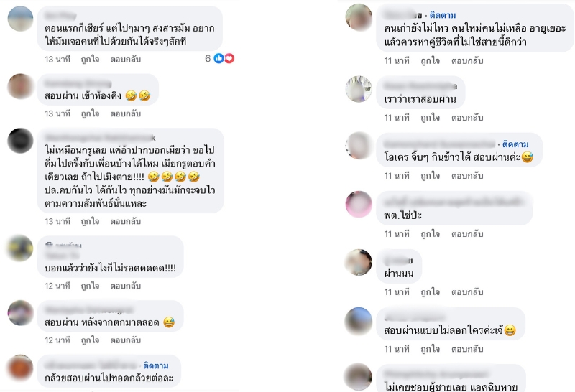Screen dimensions: 575x392
Task: Reply to the ผ่านนน comment
Action: (467, 292)
